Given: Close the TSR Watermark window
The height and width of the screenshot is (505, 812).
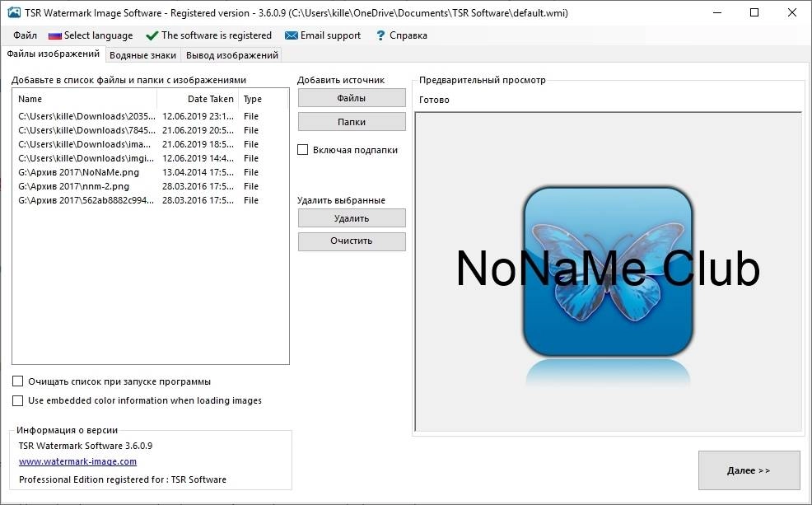Looking at the screenshot, I should 791,12.
